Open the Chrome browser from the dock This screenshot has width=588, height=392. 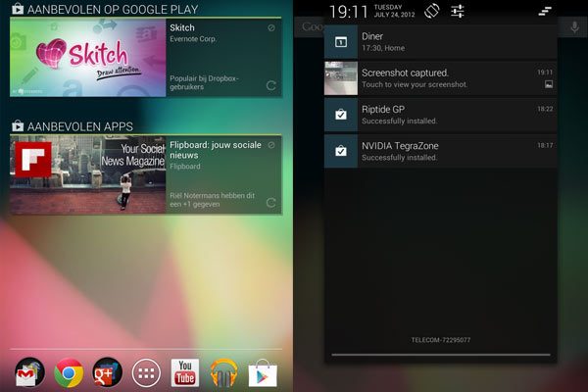pos(69,372)
